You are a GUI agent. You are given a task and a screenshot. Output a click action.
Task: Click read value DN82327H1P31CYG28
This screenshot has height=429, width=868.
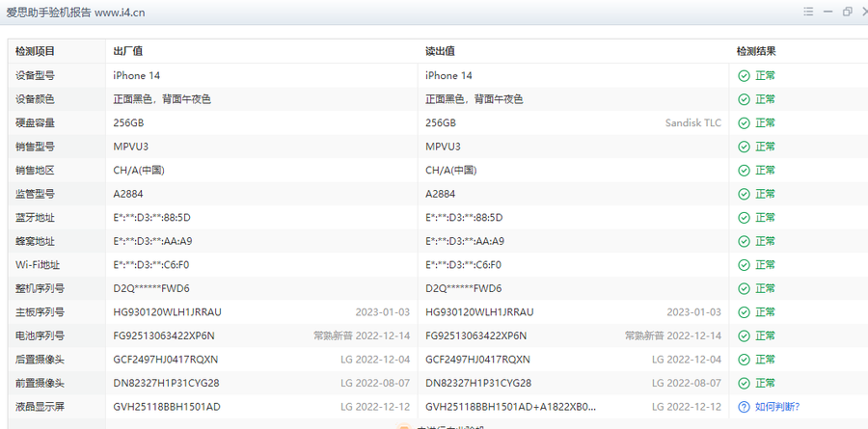coord(478,383)
